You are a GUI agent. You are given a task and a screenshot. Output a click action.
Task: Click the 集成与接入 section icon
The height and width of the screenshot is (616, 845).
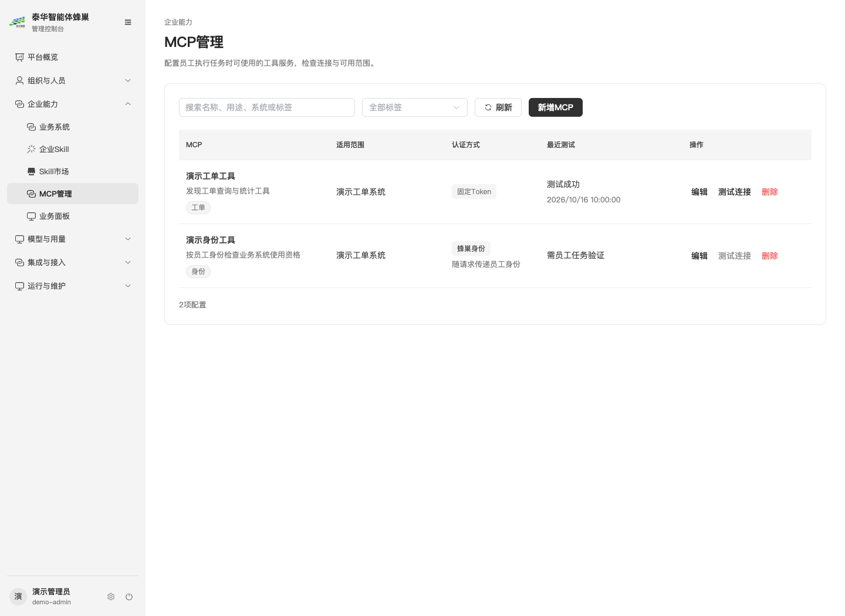coord(19,262)
